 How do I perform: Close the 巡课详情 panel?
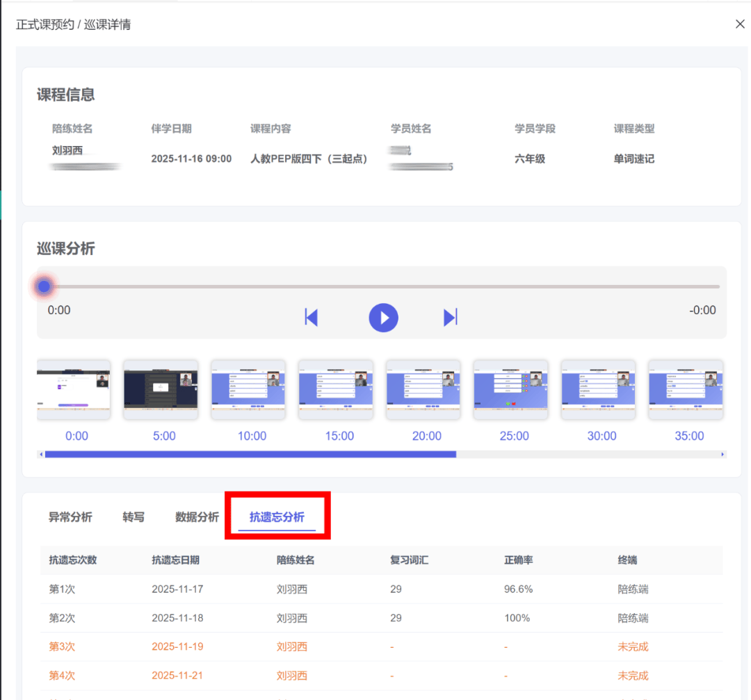tap(740, 24)
